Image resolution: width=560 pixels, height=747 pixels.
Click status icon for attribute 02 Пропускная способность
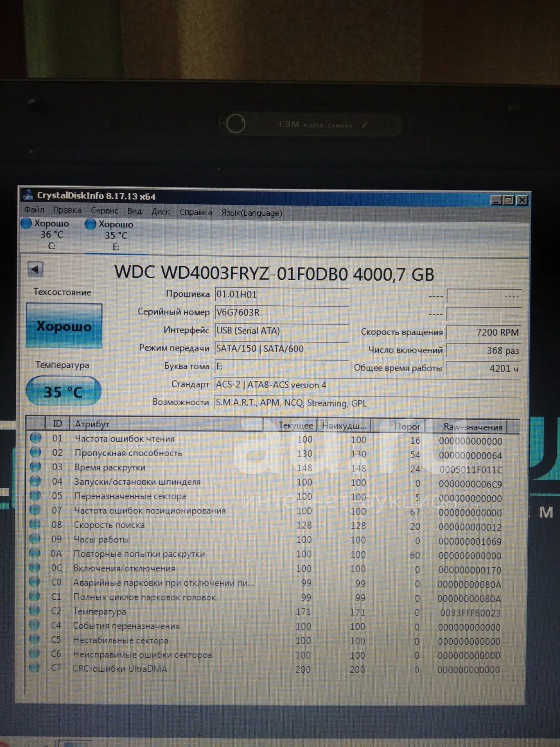(x=35, y=452)
